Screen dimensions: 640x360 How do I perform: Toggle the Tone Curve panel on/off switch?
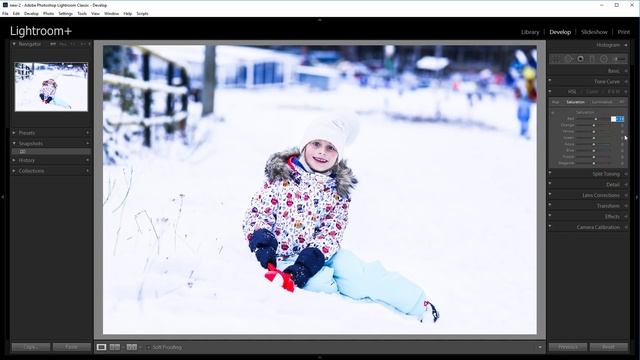pyautogui.click(x=550, y=80)
